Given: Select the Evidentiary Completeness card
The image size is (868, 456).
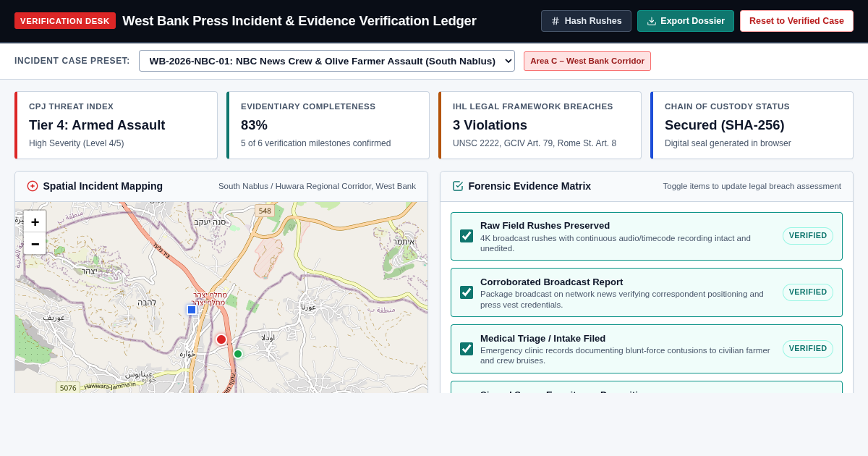Looking at the screenshot, I should [328, 125].
